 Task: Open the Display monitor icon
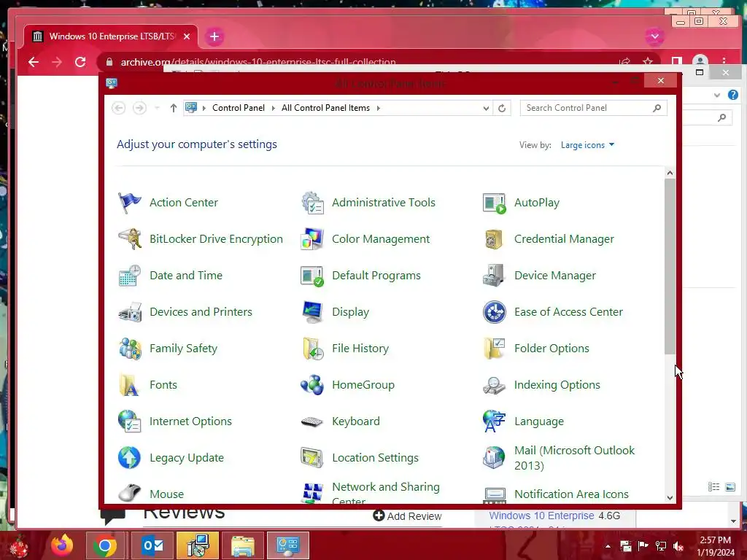point(312,312)
